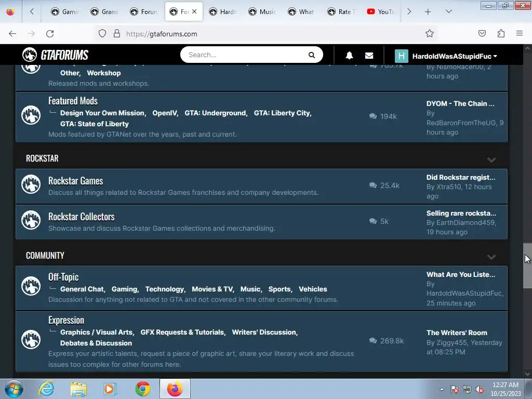This screenshot has width=532, height=399.
Task: Open the Expression forum
Action: tap(66, 320)
